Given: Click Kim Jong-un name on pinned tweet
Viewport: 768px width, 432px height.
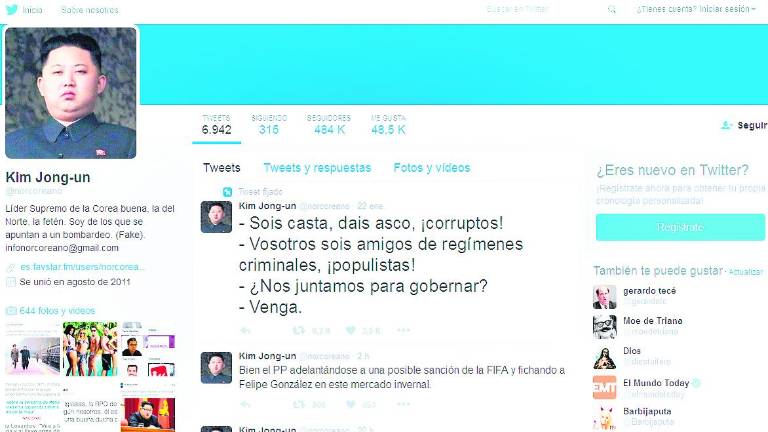Looking at the screenshot, I should (x=267, y=206).
